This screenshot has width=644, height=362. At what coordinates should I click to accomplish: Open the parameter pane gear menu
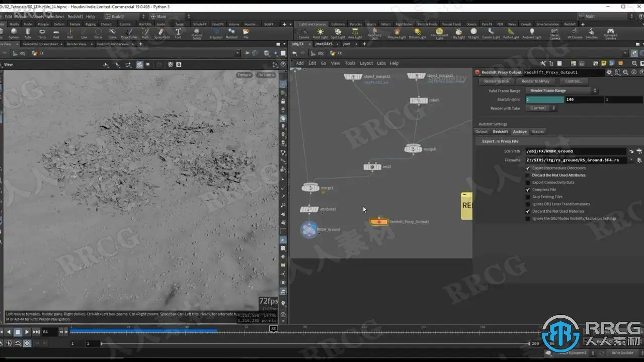coord(609,72)
